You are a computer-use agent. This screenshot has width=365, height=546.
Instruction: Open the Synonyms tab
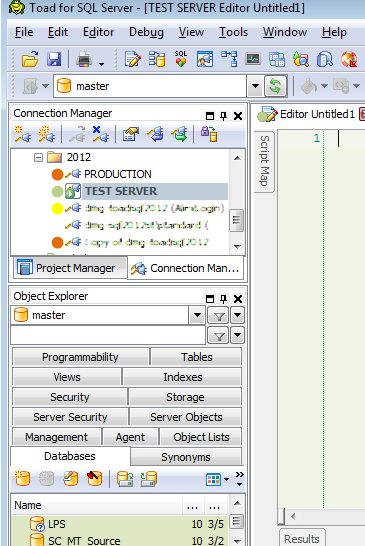point(186,457)
